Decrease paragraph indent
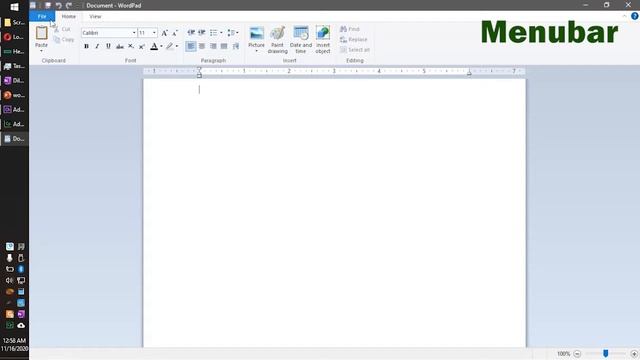Screen dimensions: 640x360 pos(191,33)
